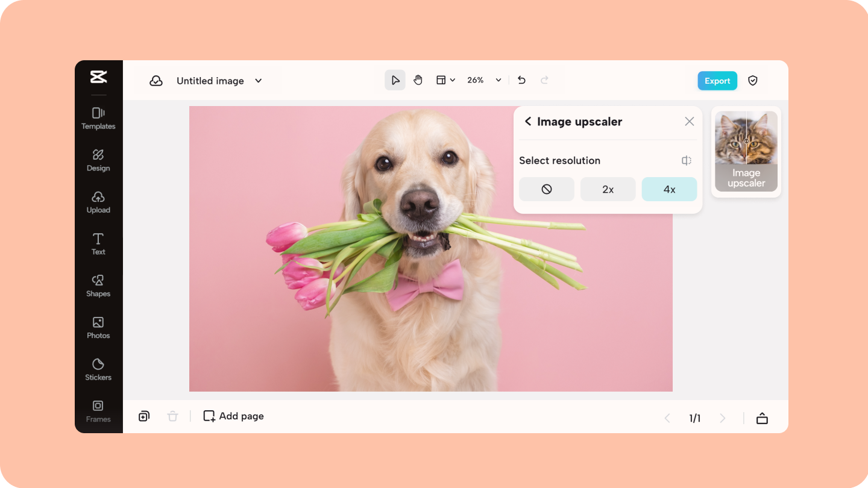Delete the current page

pyautogui.click(x=173, y=416)
